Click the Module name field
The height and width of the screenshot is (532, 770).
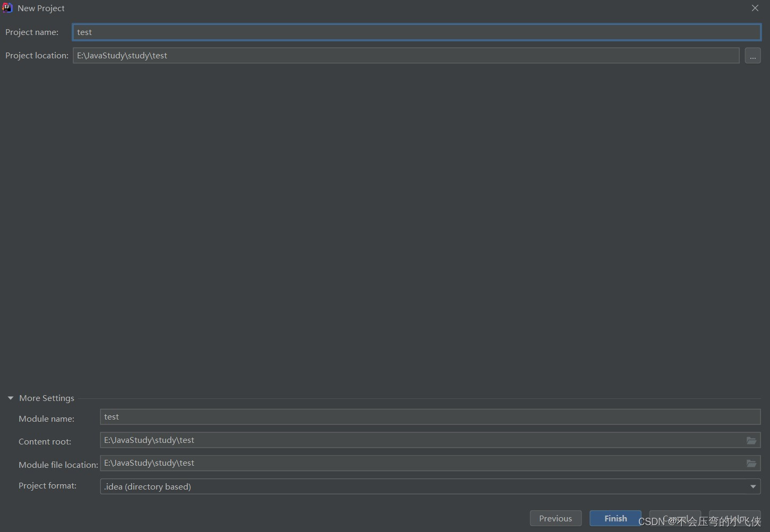coord(430,417)
